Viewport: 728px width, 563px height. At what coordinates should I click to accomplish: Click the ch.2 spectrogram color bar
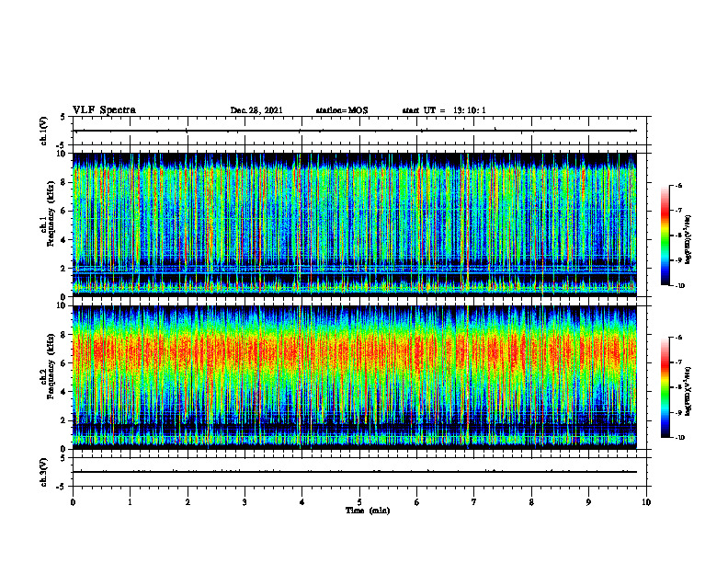(x=665, y=387)
